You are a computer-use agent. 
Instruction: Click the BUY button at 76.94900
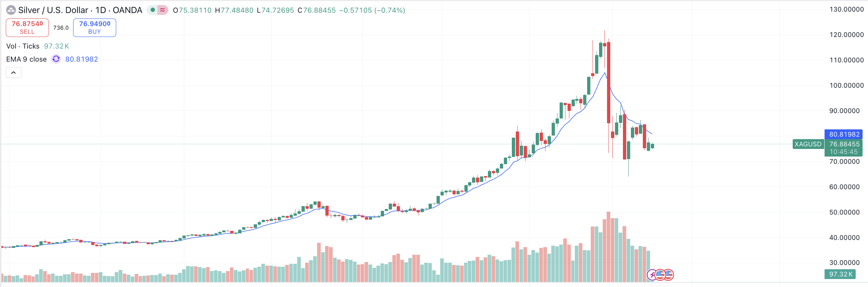point(94,28)
